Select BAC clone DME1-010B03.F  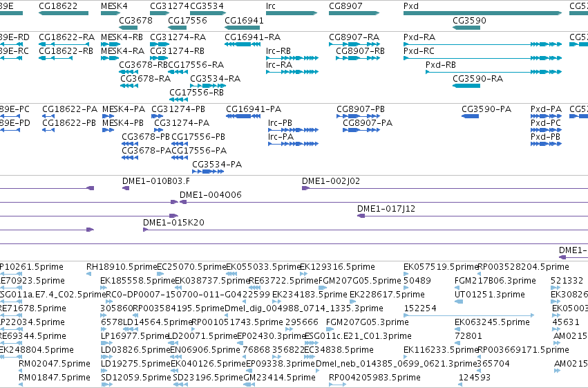tap(126, 188)
